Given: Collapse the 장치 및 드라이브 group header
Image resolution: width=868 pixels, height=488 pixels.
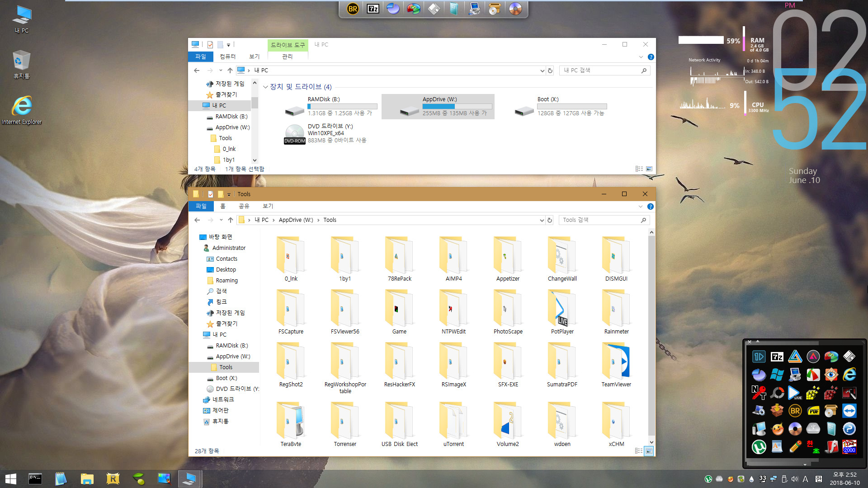Looking at the screenshot, I should 265,87.
